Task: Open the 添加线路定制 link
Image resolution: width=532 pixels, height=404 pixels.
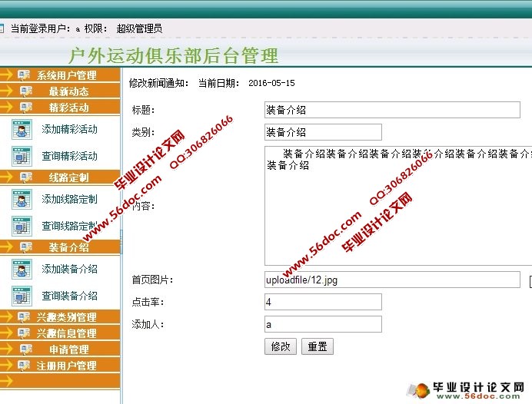Action: point(69,199)
